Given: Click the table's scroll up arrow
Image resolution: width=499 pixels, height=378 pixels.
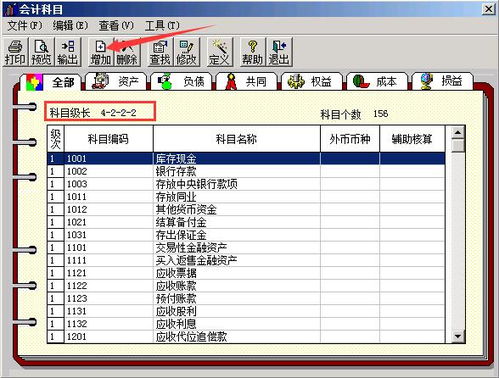Looking at the screenshot, I should click(x=458, y=133).
